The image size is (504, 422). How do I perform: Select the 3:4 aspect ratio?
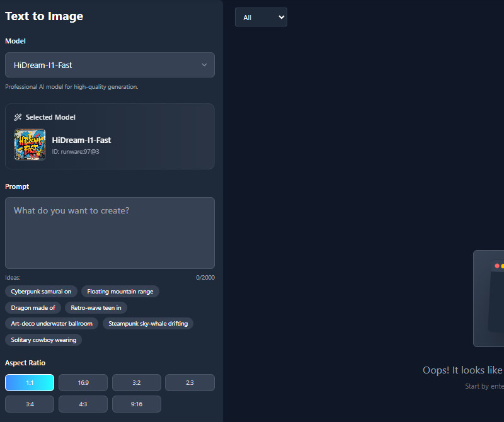click(30, 404)
